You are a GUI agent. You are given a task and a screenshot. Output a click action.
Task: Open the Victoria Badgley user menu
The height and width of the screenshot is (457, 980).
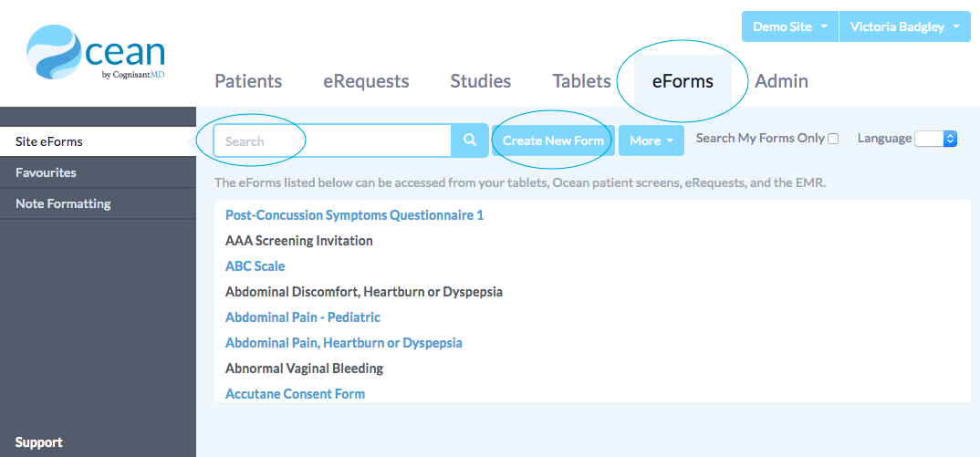pyautogui.click(x=904, y=26)
